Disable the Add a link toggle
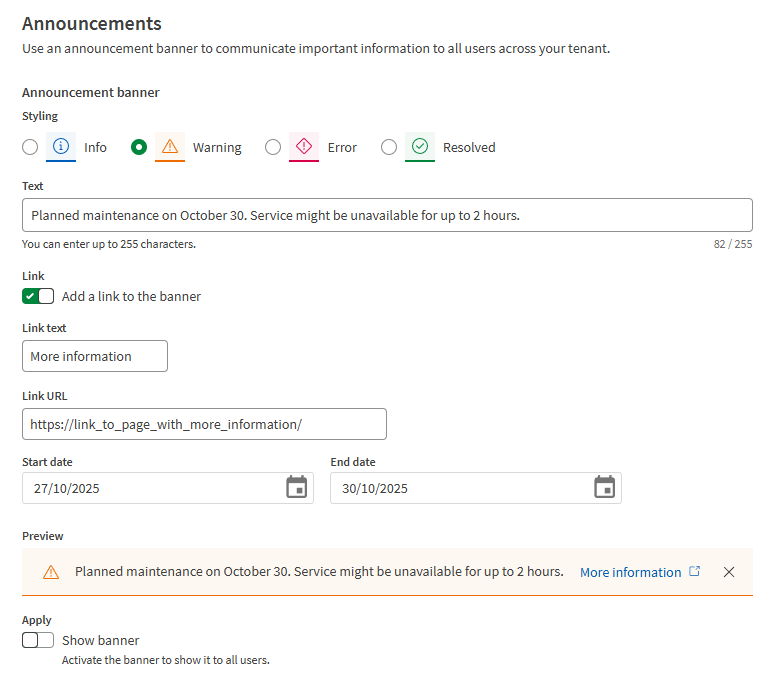 tap(38, 296)
